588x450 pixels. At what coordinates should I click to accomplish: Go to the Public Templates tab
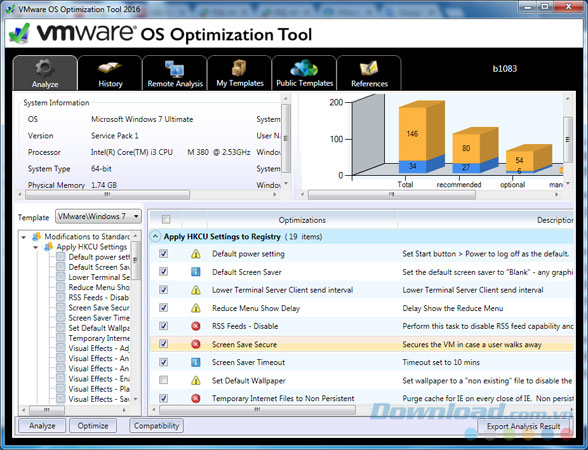[x=304, y=73]
